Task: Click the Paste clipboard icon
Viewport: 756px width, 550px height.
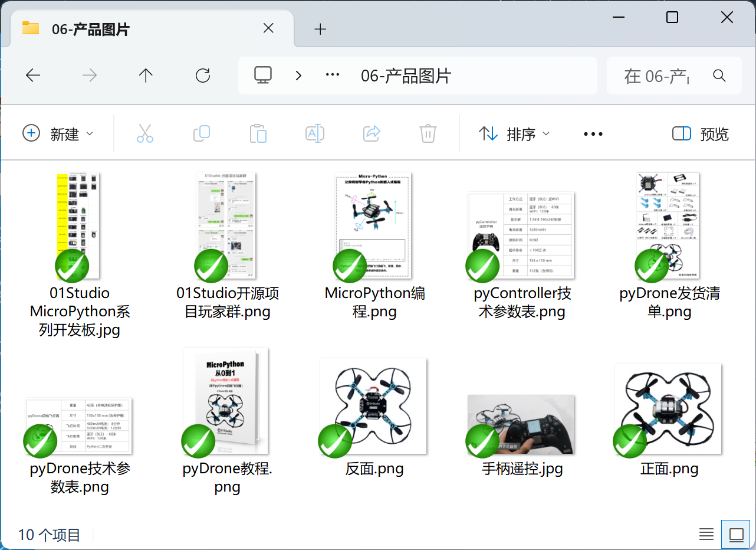Action: 258,133
